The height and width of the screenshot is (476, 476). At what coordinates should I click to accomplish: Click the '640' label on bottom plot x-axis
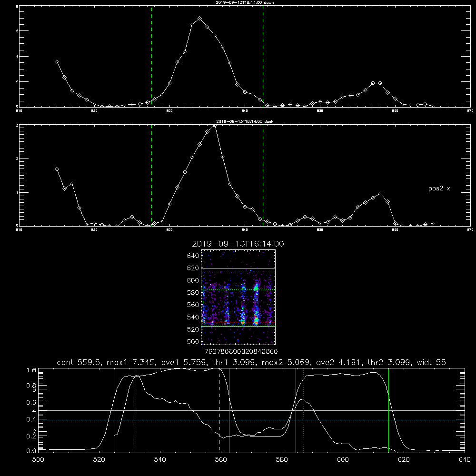465,460
